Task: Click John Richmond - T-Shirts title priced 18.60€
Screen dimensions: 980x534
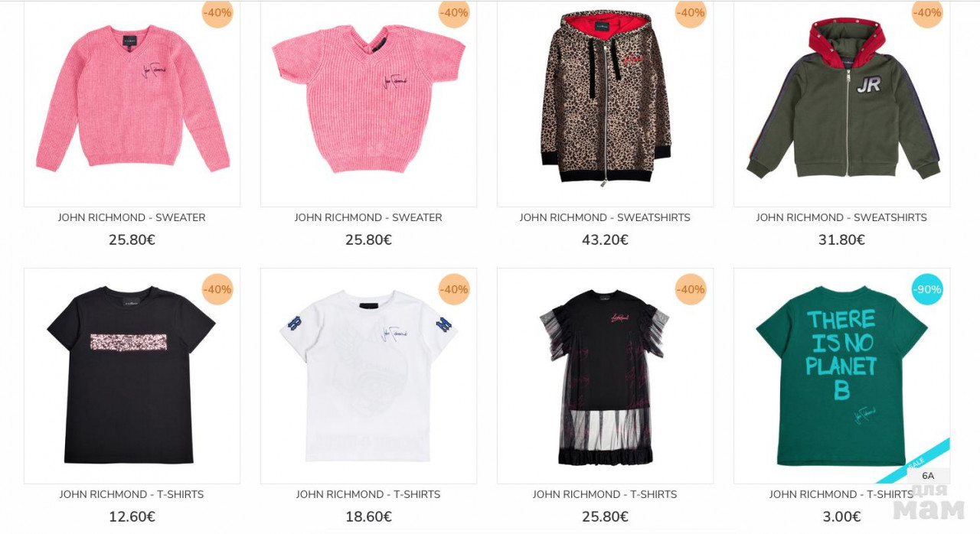Action: tap(368, 495)
